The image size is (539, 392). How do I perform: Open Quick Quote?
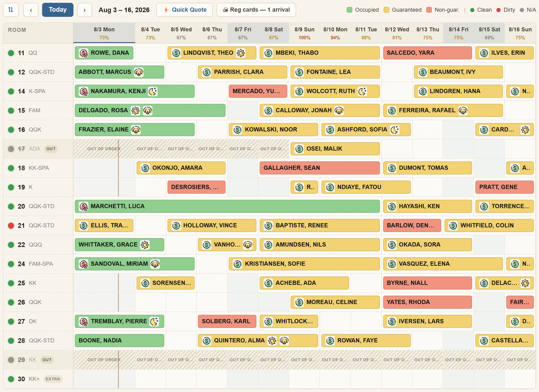[x=185, y=10]
